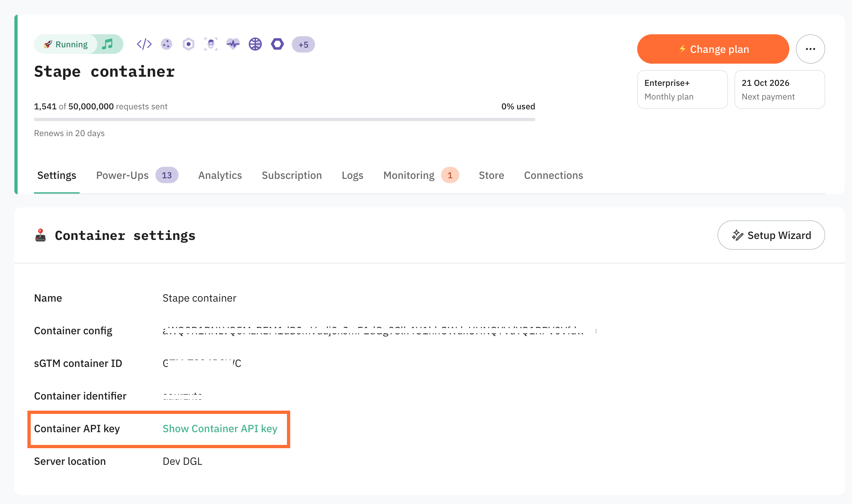
Task: Click the 'Dev DGL' server location value
Action: coord(182,461)
